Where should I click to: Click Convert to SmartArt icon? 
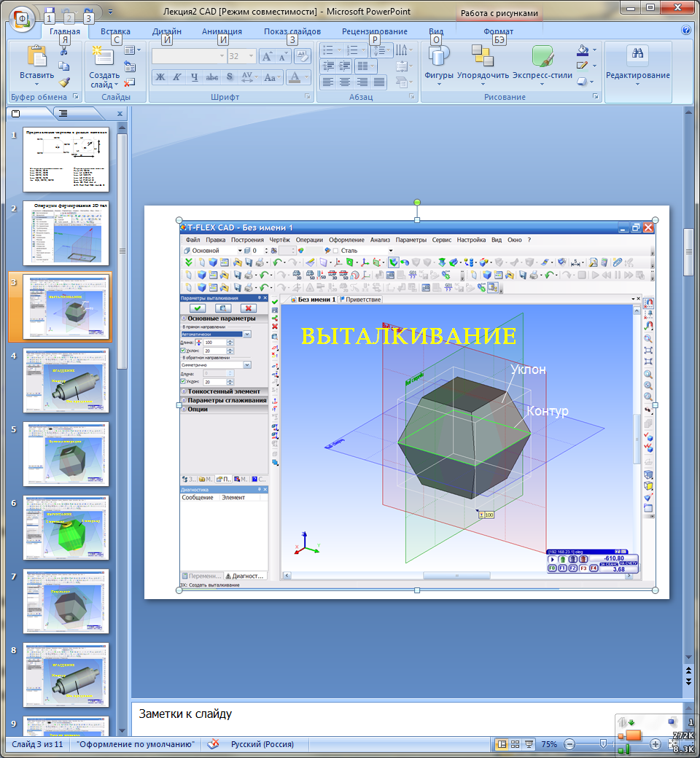[x=403, y=82]
